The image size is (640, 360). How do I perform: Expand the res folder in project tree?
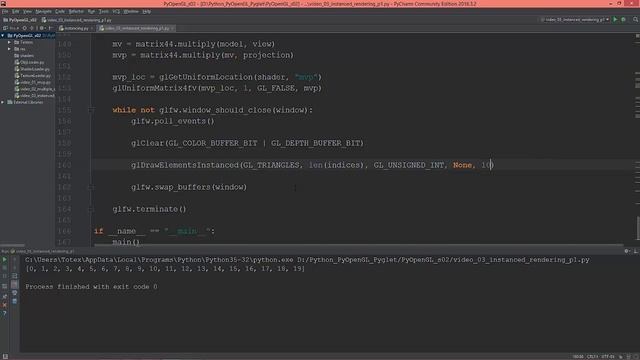tap(9, 49)
